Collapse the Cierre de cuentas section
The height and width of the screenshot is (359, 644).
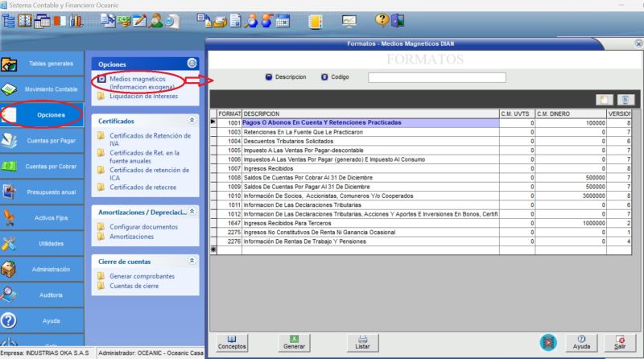click(x=192, y=261)
